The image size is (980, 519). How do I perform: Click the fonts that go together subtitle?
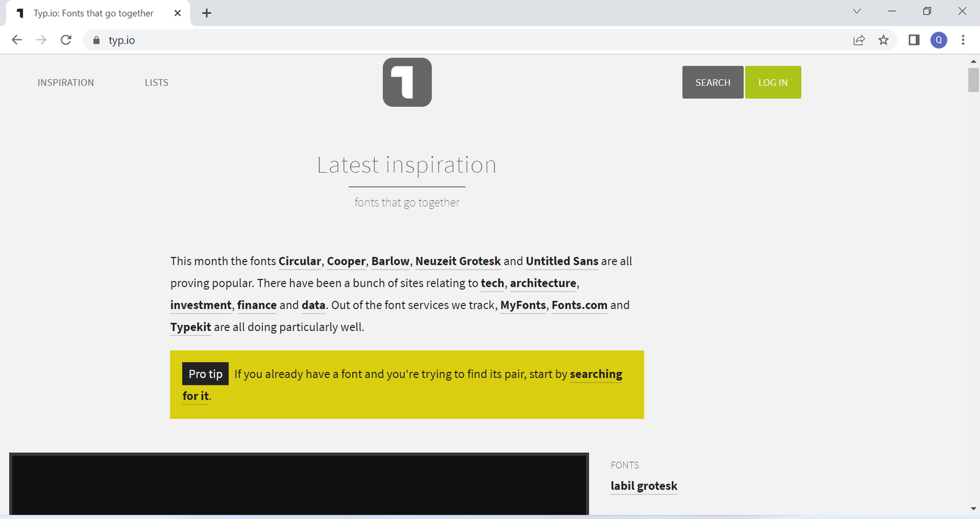pos(407,203)
